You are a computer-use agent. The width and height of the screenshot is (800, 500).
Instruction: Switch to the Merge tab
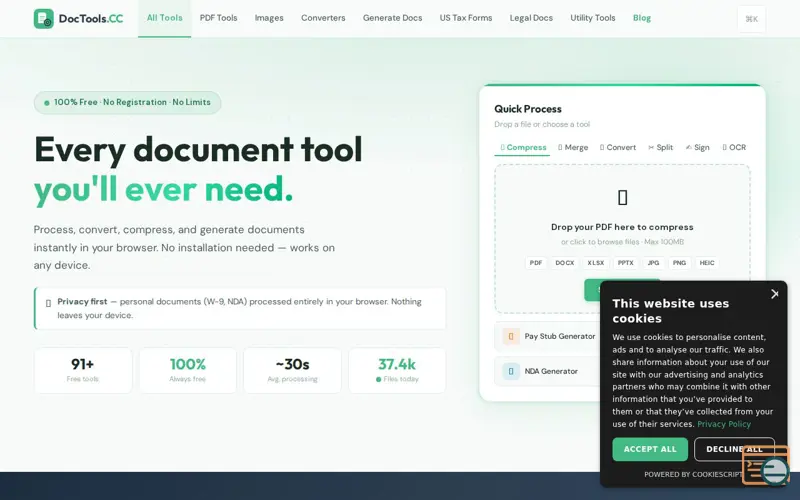573,147
